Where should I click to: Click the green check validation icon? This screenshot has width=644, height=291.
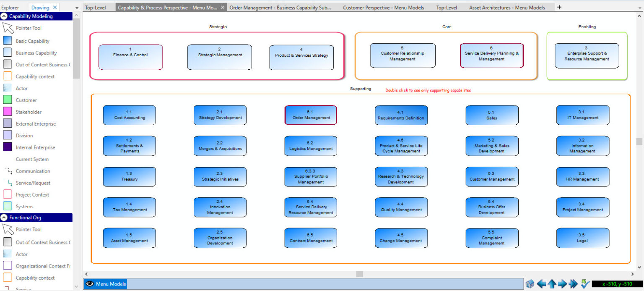[x=583, y=284]
